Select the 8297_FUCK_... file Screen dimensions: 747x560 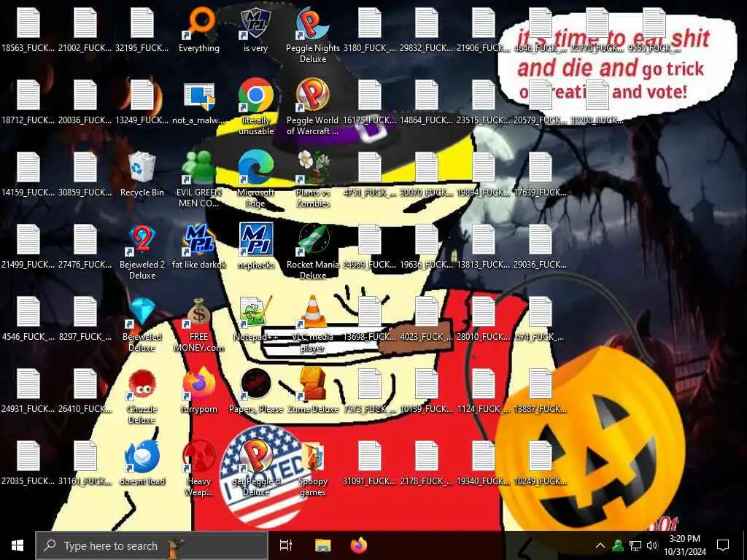(85, 319)
